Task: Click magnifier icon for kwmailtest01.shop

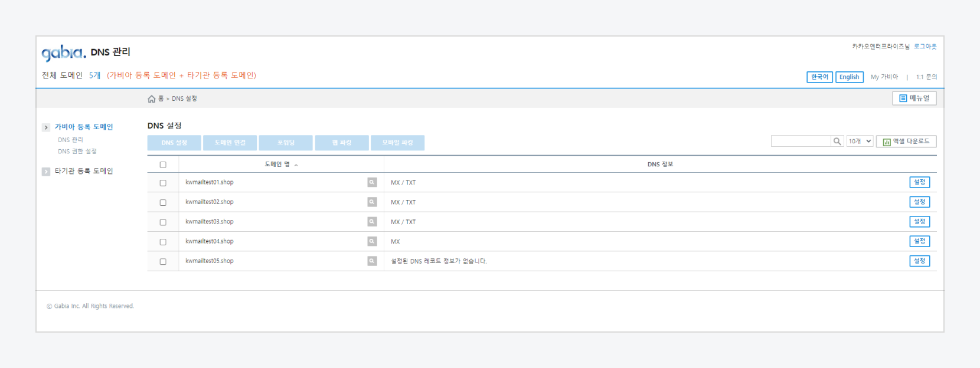Action: tap(372, 183)
